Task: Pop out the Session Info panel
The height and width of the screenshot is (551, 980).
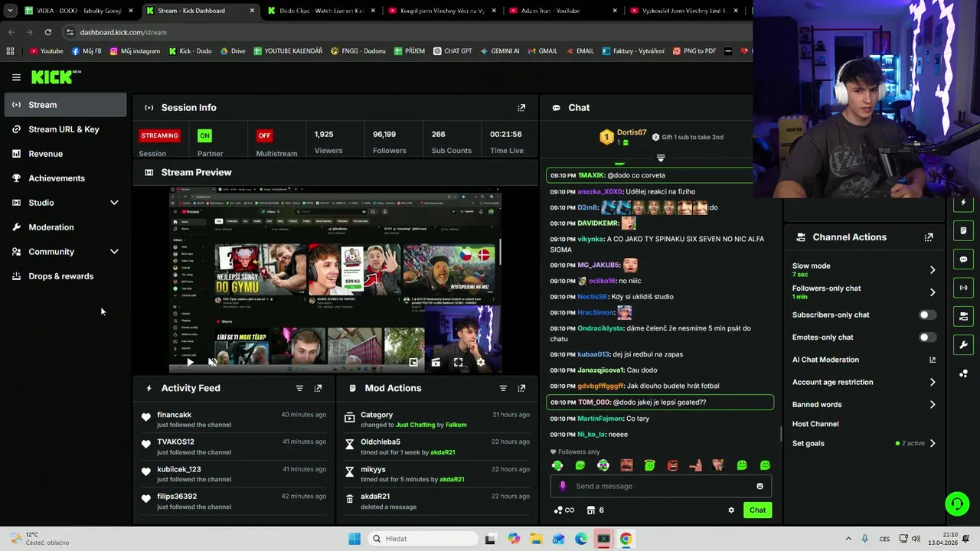Action: (521, 108)
